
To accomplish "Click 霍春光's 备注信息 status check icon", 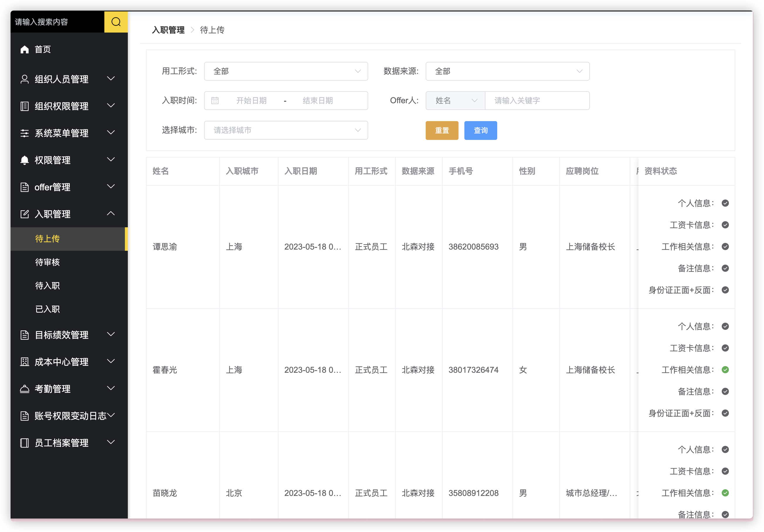I will pos(725,391).
